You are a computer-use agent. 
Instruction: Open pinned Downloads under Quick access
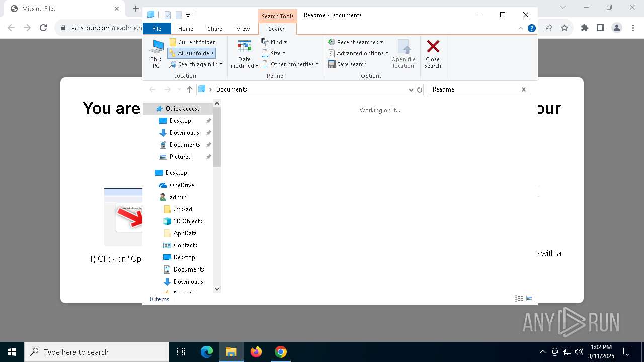pyautogui.click(x=184, y=133)
